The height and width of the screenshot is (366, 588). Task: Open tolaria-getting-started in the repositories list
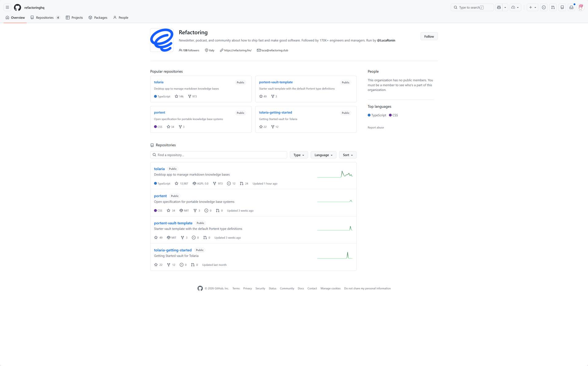(x=173, y=250)
